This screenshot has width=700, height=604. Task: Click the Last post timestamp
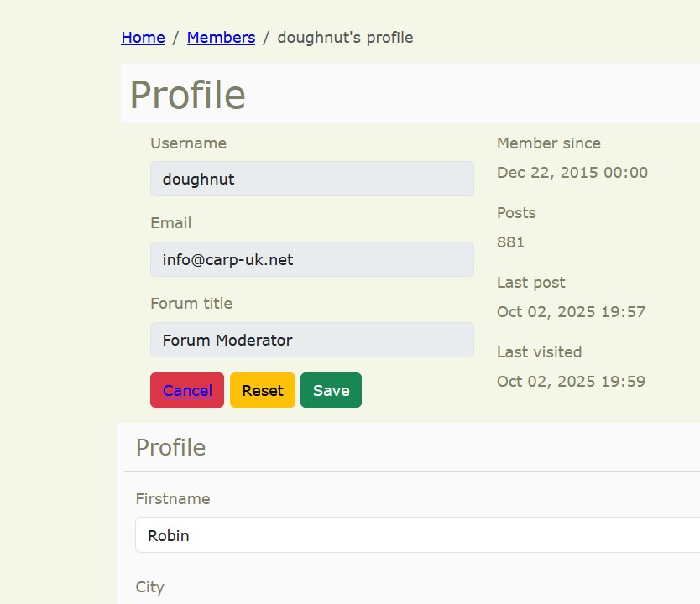(x=571, y=312)
